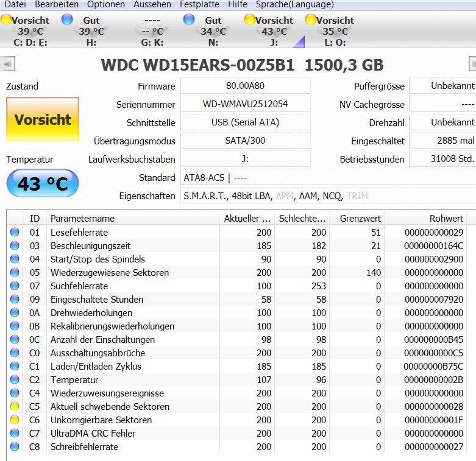
Task: Click status orb of Wiederzugewiesene Sektoren row
Action: [15, 272]
